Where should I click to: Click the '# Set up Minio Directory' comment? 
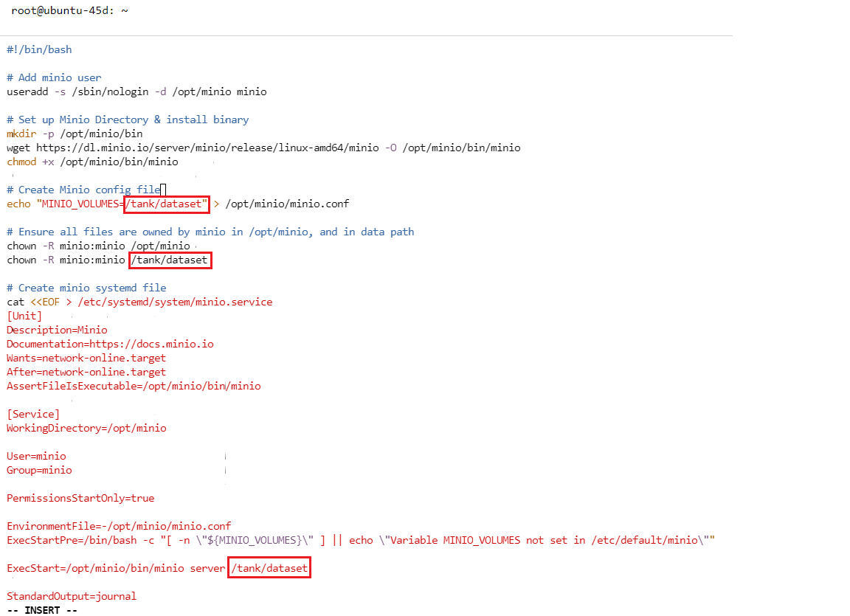coord(128,120)
